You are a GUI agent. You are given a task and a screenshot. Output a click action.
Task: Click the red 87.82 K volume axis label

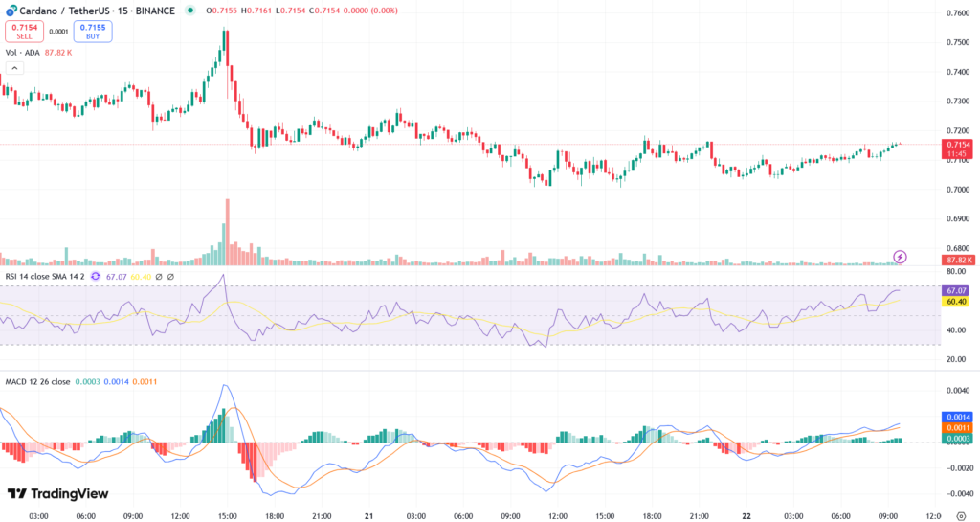(x=957, y=261)
